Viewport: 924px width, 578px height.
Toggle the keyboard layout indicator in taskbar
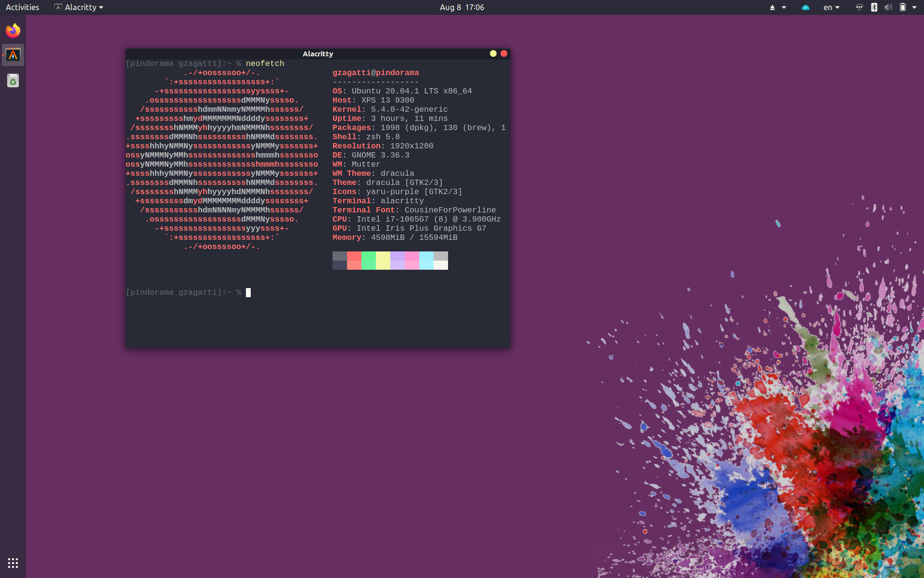click(833, 7)
